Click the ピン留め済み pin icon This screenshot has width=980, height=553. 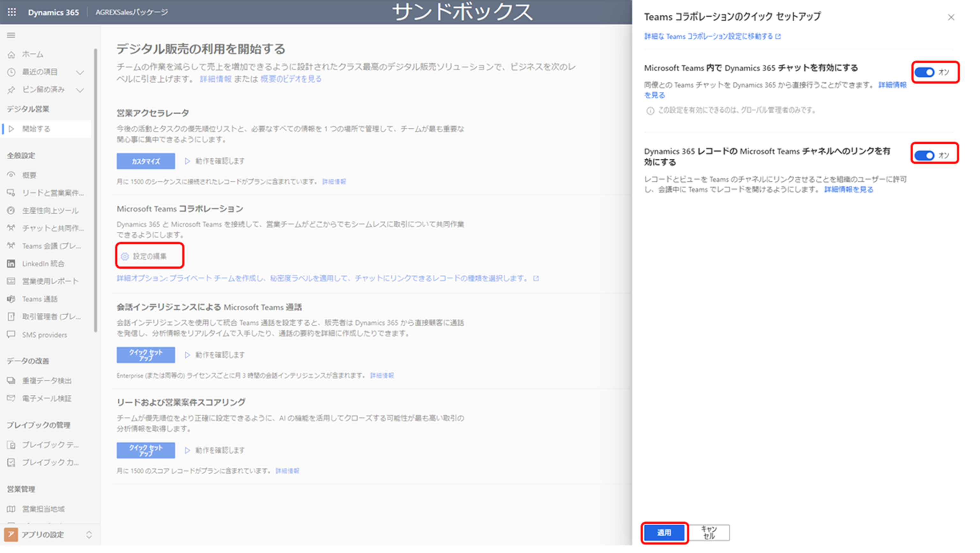(x=11, y=90)
